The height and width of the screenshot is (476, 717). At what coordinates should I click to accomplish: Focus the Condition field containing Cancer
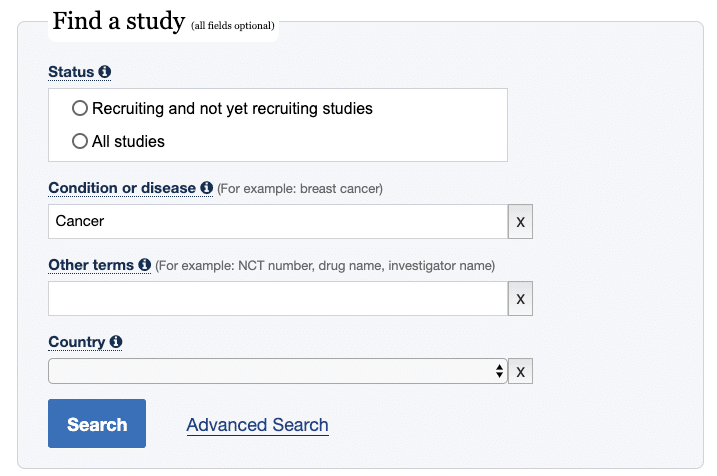click(x=278, y=221)
